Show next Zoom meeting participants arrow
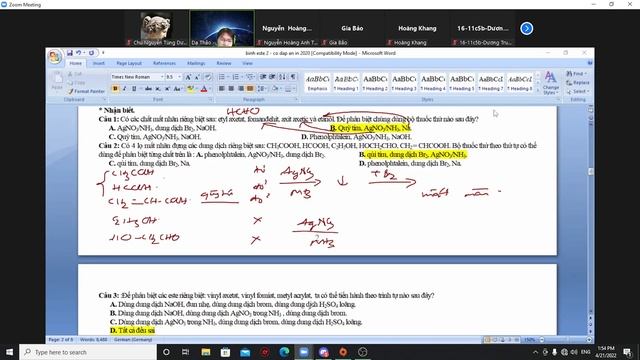This screenshot has height=360, width=640. [x=527, y=28]
